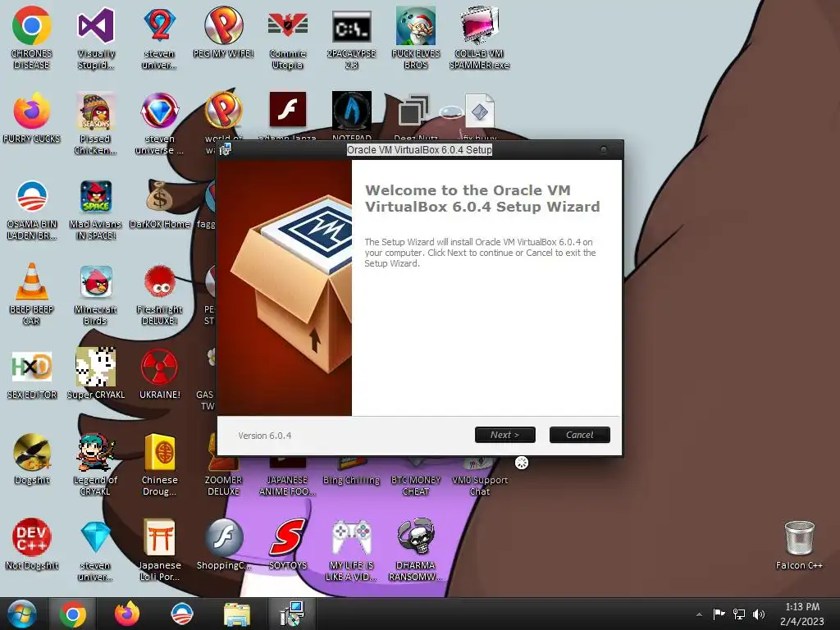Select the SOYTOYS desktop icon
The width and height of the screenshot is (840, 630).
(x=288, y=545)
